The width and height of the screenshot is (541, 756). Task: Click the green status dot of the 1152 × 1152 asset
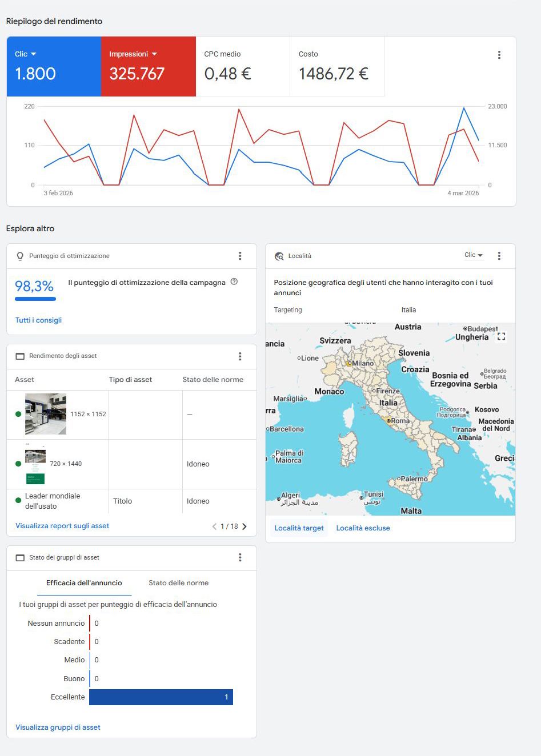[18, 414]
